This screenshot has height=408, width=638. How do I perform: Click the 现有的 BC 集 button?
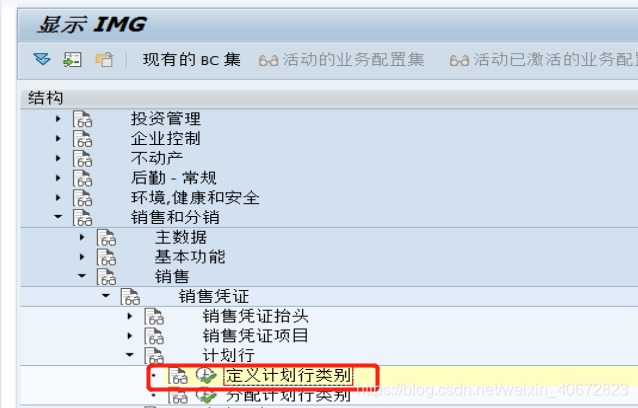[x=191, y=60]
